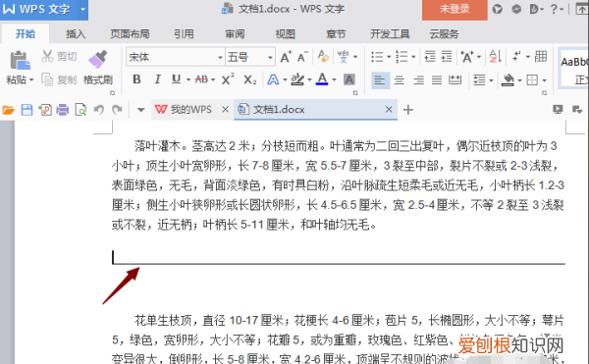Close the 文档1.docx tab
This screenshot has width=589, height=364.
(389, 109)
